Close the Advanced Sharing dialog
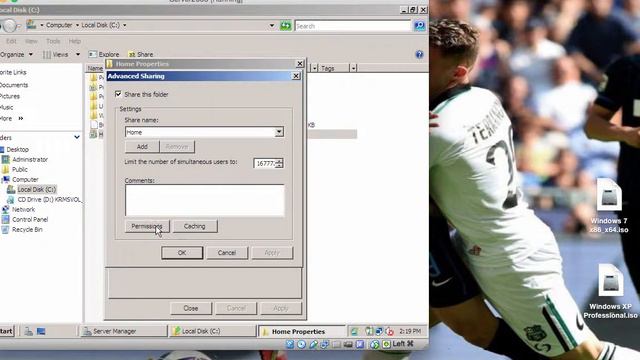 (x=296, y=76)
